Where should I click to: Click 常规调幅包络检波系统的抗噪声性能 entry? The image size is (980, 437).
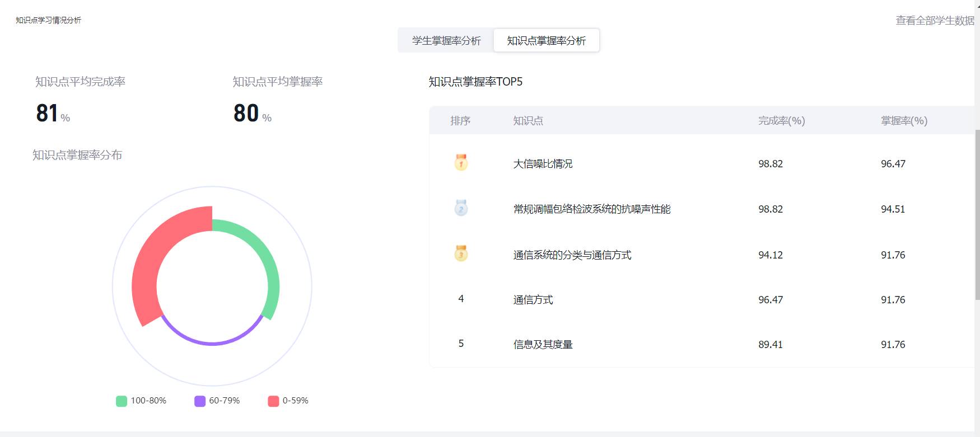pos(591,209)
